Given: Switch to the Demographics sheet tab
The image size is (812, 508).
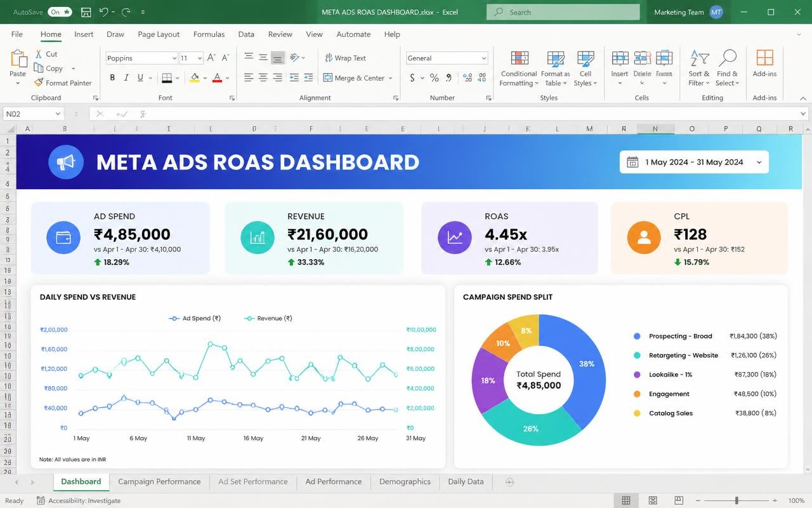Looking at the screenshot, I should pyautogui.click(x=405, y=481).
